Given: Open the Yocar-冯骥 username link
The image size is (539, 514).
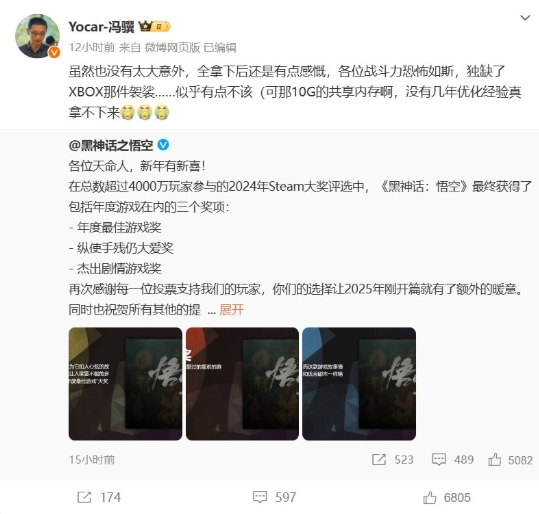Looking at the screenshot, I should click(x=101, y=26).
